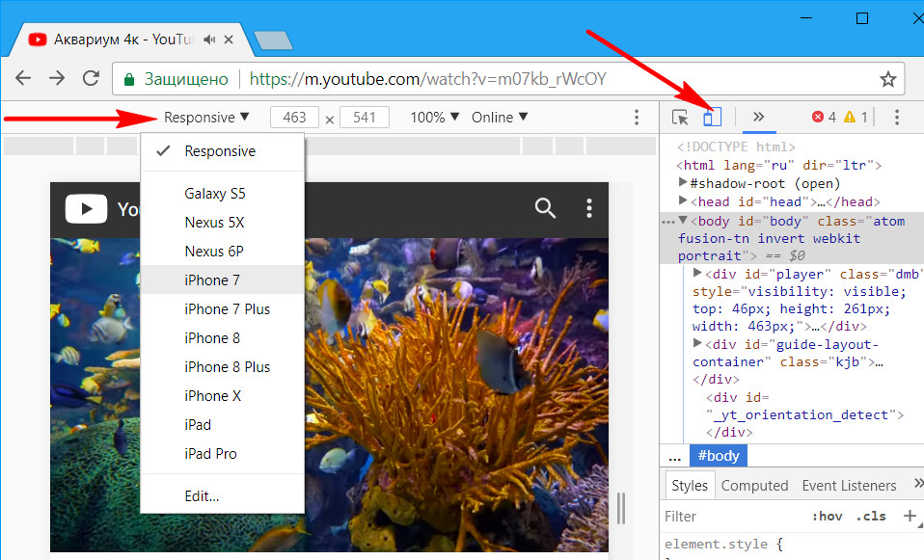This screenshot has width=924, height=560.
Task: Switch to the Styles tab
Action: point(690,486)
